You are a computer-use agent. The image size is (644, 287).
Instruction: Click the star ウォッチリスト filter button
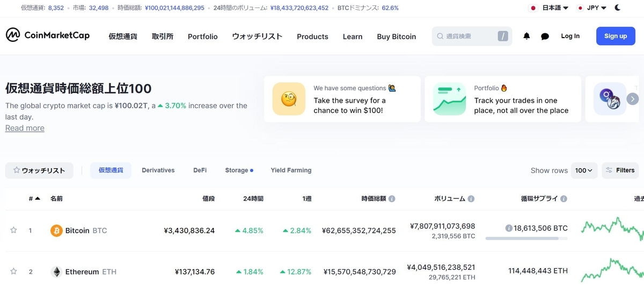pos(39,170)
